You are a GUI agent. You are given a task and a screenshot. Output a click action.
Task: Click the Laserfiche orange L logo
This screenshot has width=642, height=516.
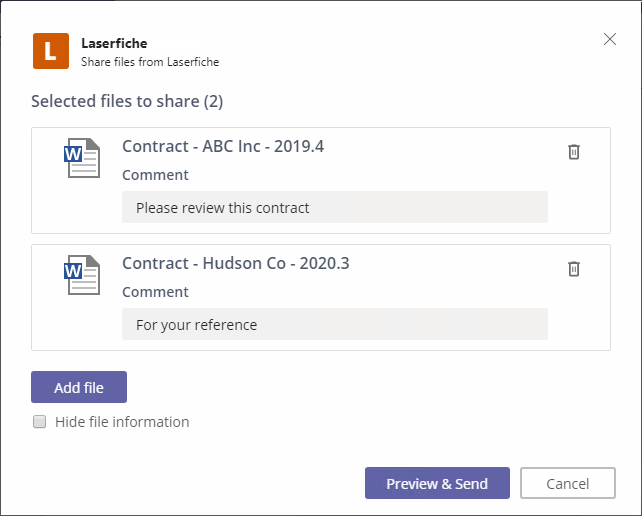click(x=51, y=51)
